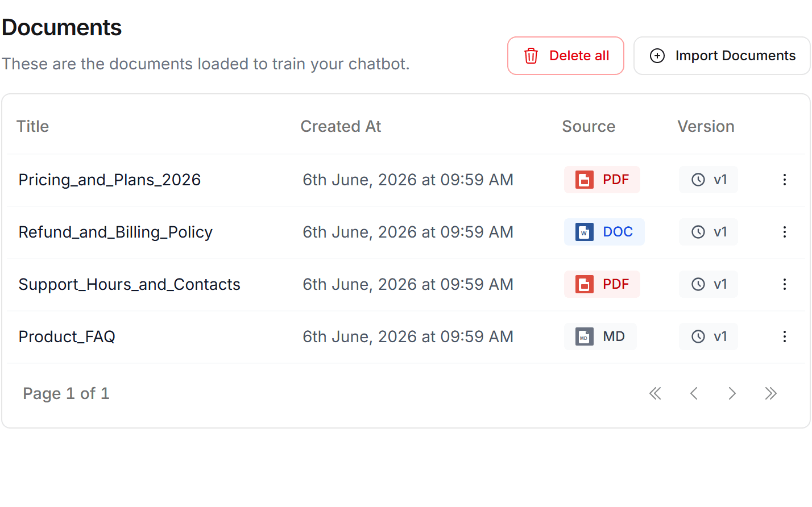The image size is (812, 507).
Task: Click PDF source badge for Support_Hours_and_Contacts
Action: [x=602, y=284]
